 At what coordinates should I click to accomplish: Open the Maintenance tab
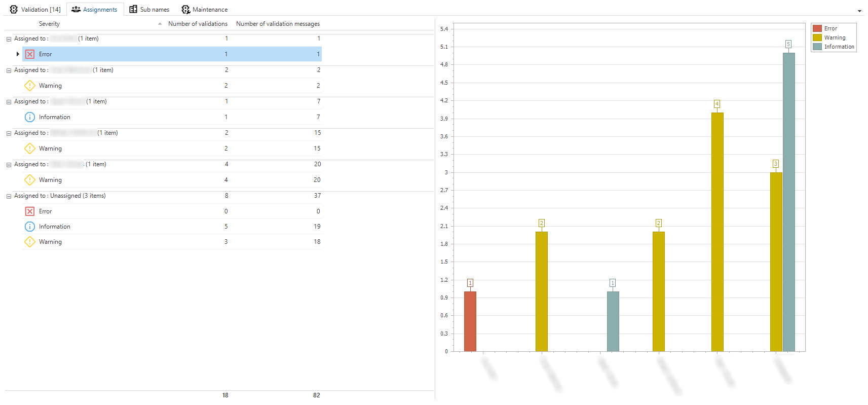tap(205, 9)
